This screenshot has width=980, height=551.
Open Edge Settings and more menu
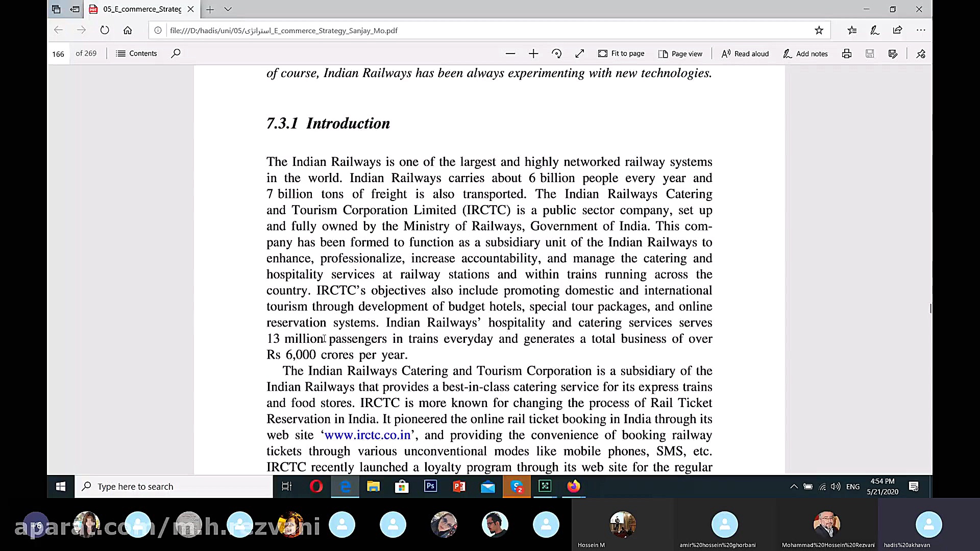click(x=921, y=30)
